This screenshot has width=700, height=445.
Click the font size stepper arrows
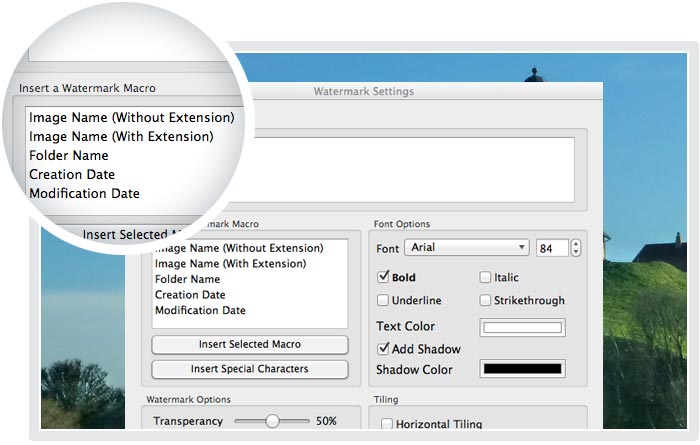(x=576, y=248)
